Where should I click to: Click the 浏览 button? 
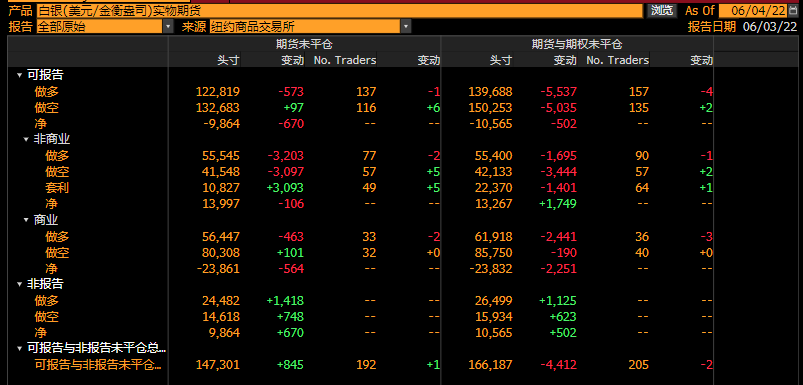pos(661,11)
